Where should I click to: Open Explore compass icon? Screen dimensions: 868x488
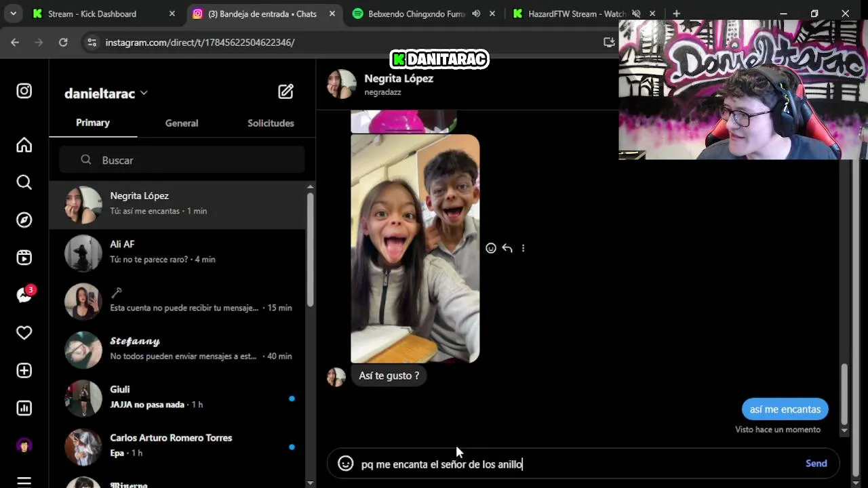(x=24, y=220)
